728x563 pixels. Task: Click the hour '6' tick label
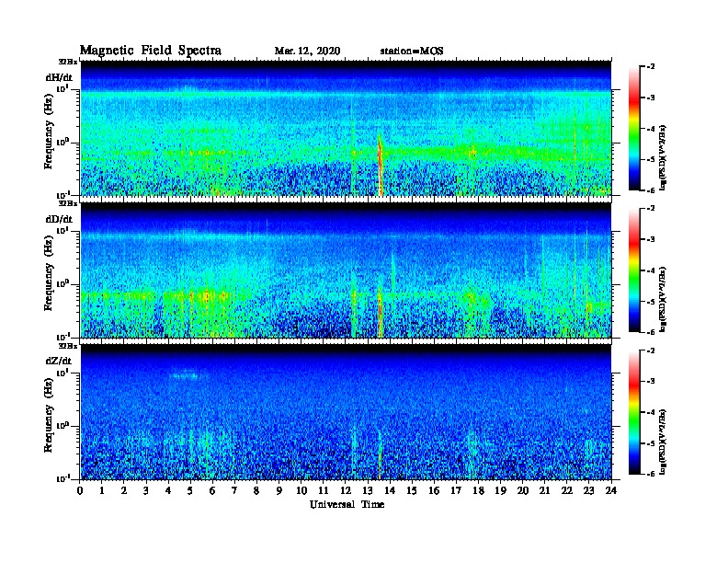pyautogui.click(x=212, y=491)
